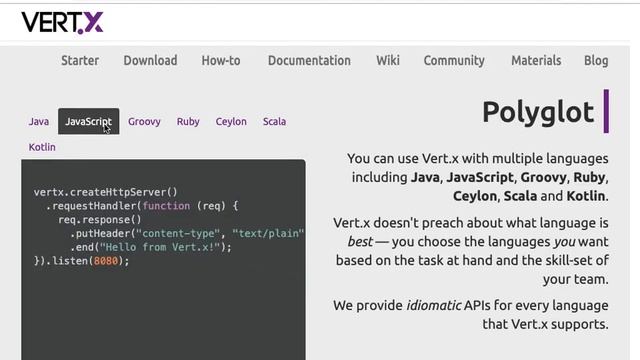The image size is (640, 360).
Task: Show the Groovy code example
Action: (x=144, y=121)
